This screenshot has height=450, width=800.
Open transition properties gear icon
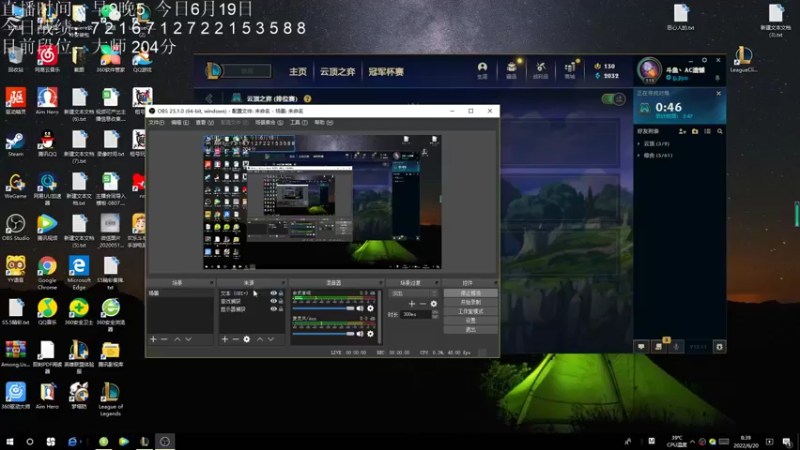tap(434, 304)
